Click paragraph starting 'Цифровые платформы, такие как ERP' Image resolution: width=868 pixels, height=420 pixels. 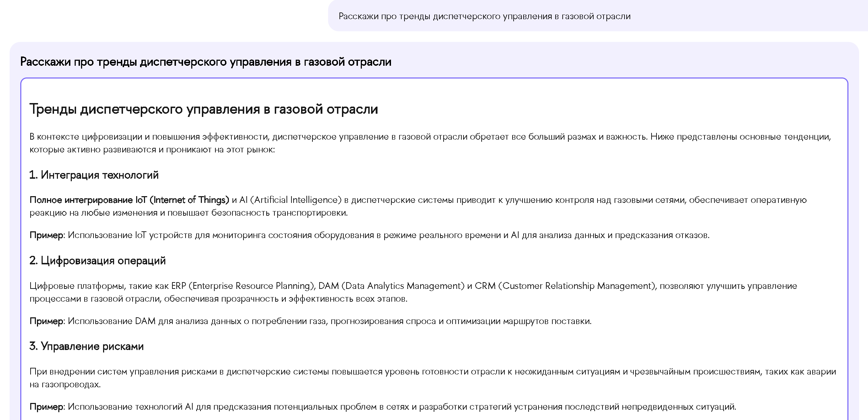click(413, 292)
